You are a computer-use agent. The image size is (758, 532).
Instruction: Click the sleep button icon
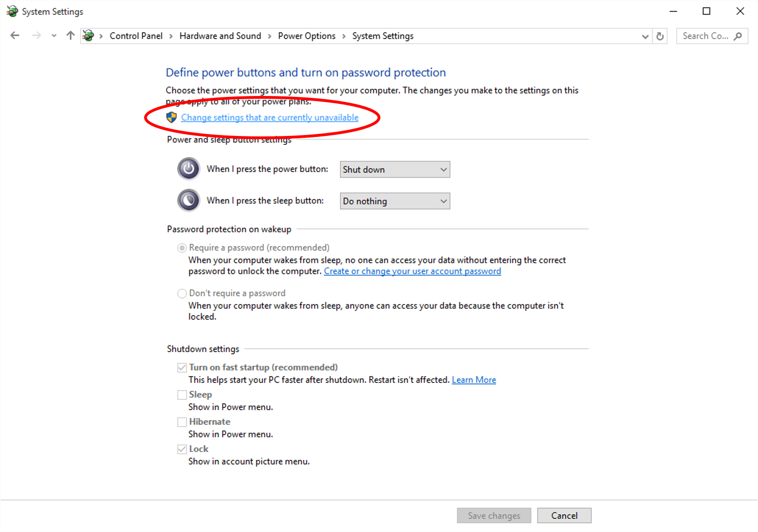[x=188, y=200]
